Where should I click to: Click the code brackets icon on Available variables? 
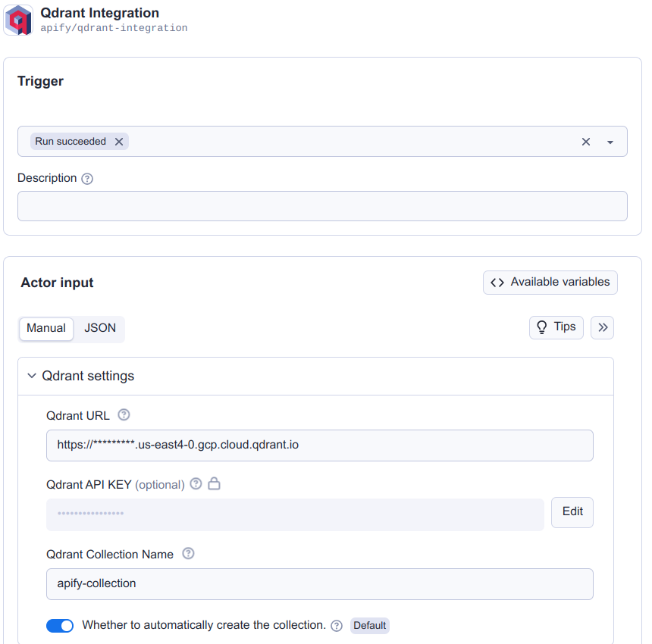pos(497,282)
